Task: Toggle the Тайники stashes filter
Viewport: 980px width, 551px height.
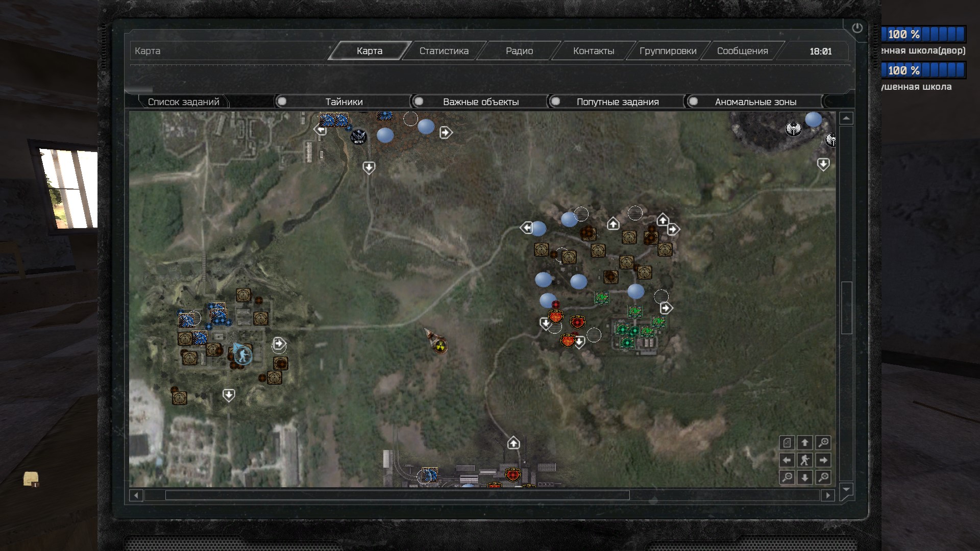Action: tap(282, 102)
